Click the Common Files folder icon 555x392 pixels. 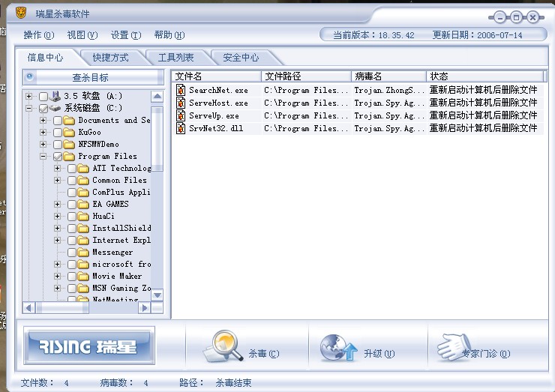pos(83,181)
